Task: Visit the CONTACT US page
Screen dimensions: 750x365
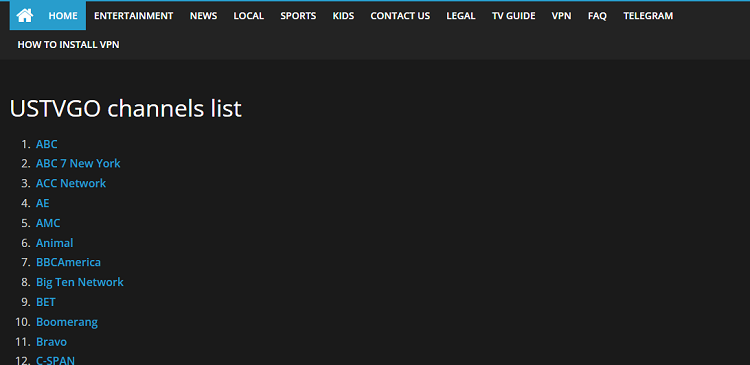Action: coord(400,16)
